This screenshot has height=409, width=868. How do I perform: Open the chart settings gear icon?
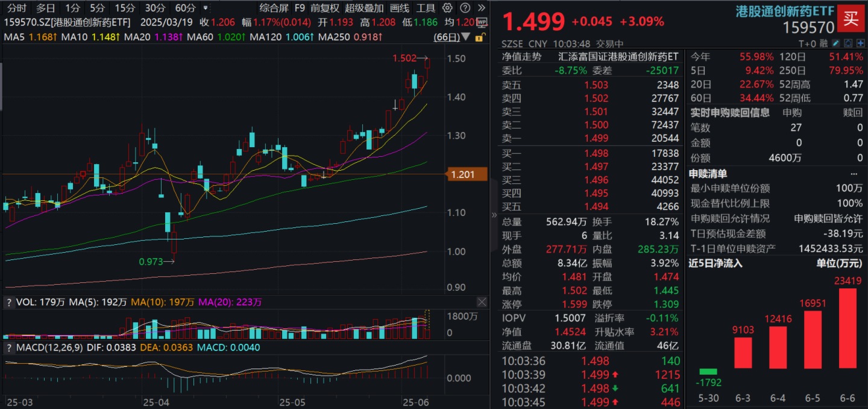[x=447, y=8]
